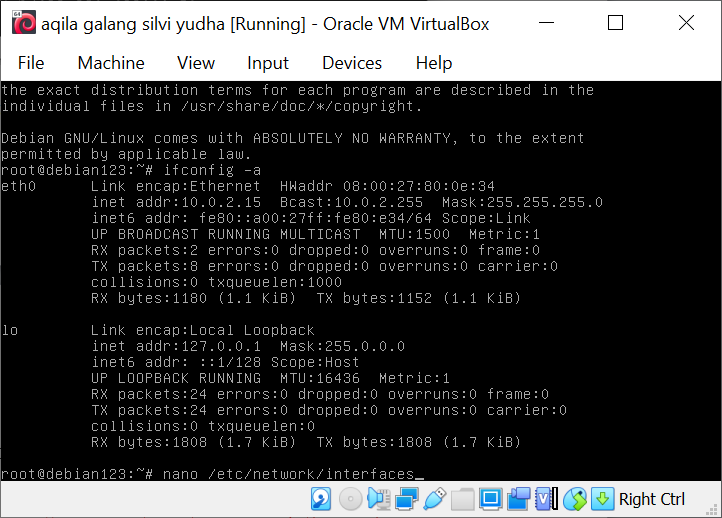Click the Mask:255.255.255.0 value
This screenshot has height=518, width=722.
[522, 203]
